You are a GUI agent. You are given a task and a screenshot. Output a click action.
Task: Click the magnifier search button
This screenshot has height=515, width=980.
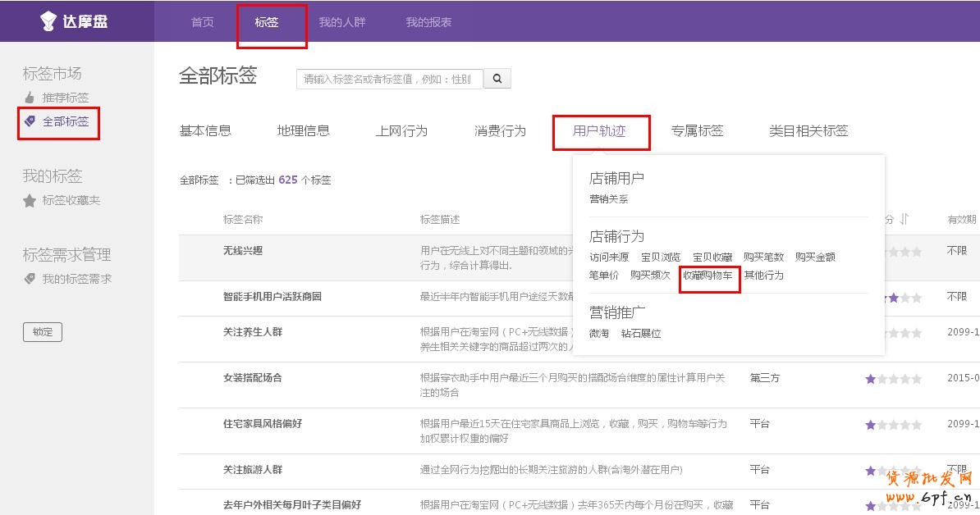[497, 79]
